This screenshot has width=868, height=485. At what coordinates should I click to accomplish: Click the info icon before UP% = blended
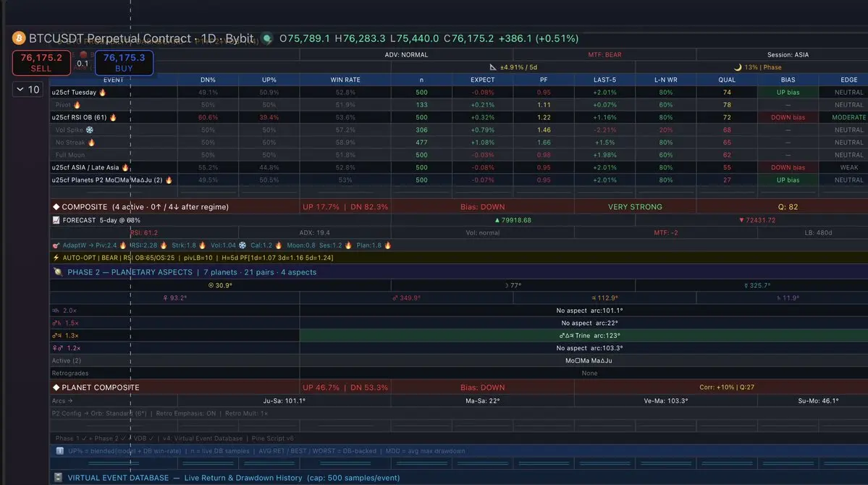[60, 451]
